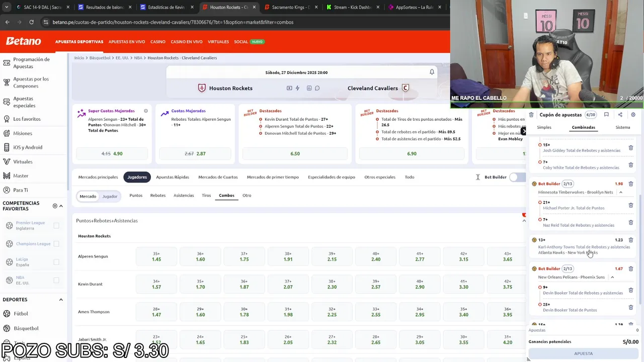The width and height of the screenshot is (644, 362).
Task: Click improved odds 4.90 button
Action: (112, 153)
